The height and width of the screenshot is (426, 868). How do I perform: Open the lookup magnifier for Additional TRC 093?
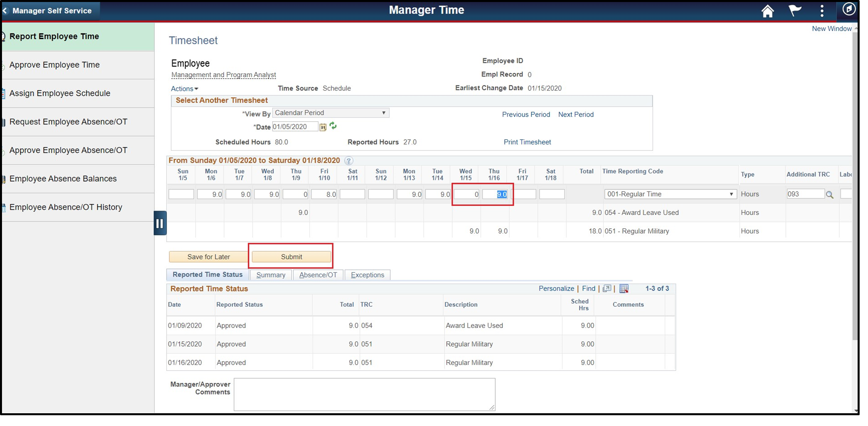tap(830, 194)
